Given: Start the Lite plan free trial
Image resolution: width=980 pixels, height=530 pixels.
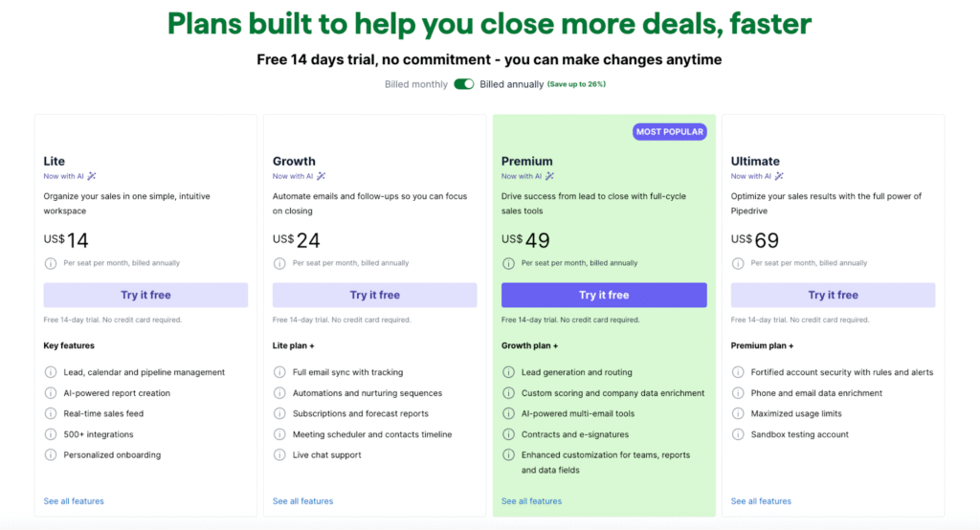Looking at the screenshot, I should coord(145,295).
